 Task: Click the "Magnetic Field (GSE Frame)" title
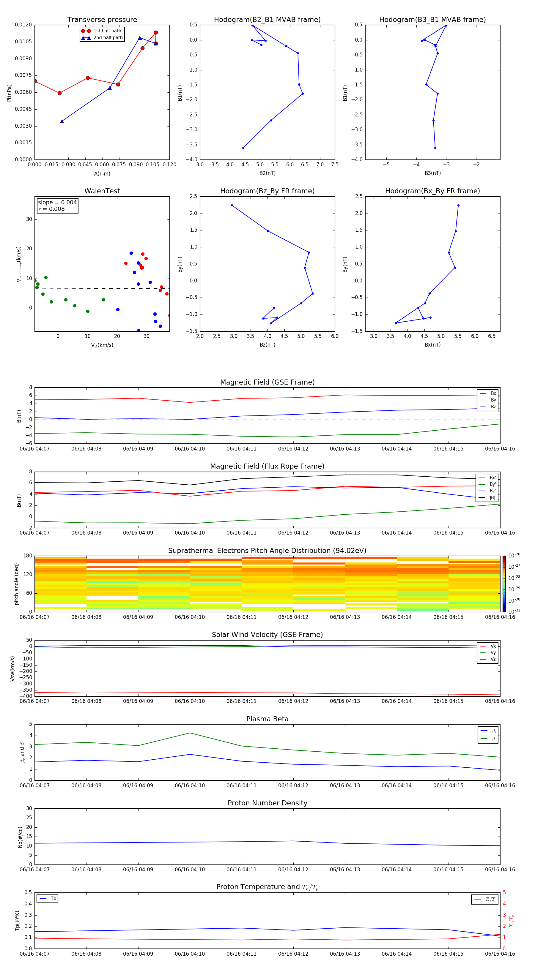[267, 382]
